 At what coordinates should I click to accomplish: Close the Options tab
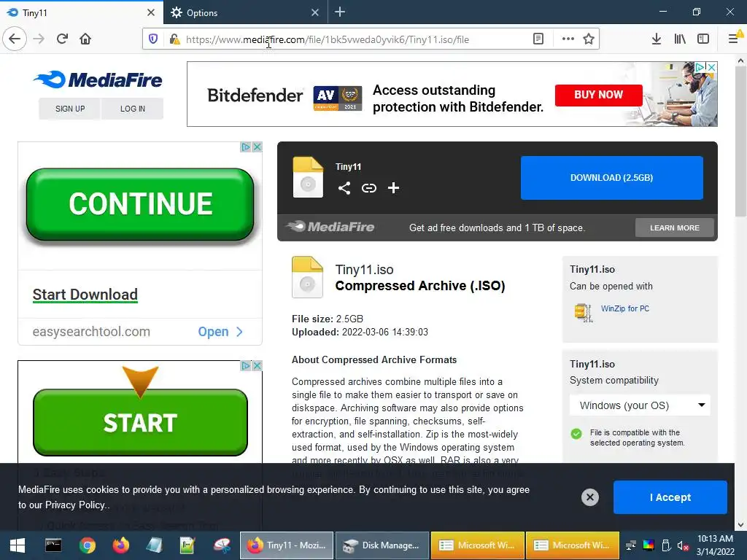coord(315,12)
